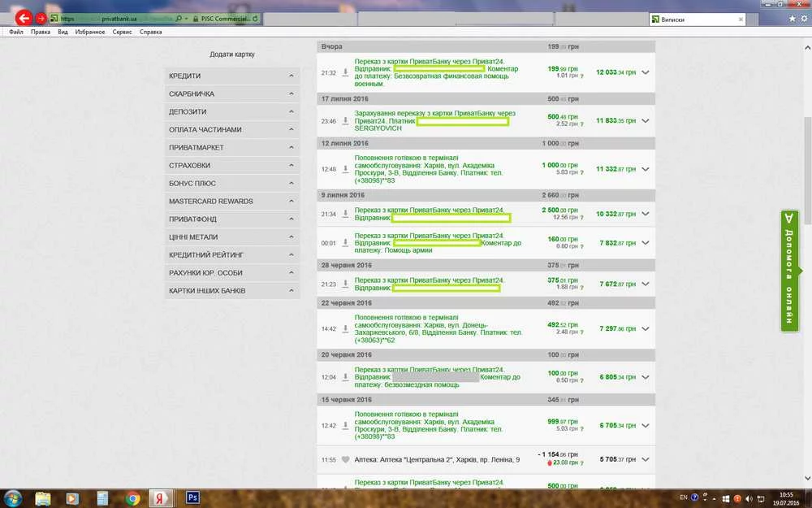This screenshot has width=812, height=508.
Task: Expand the КРЕДИТНИЙ РЕЙТИНГ section
Action: click(232, 254)
